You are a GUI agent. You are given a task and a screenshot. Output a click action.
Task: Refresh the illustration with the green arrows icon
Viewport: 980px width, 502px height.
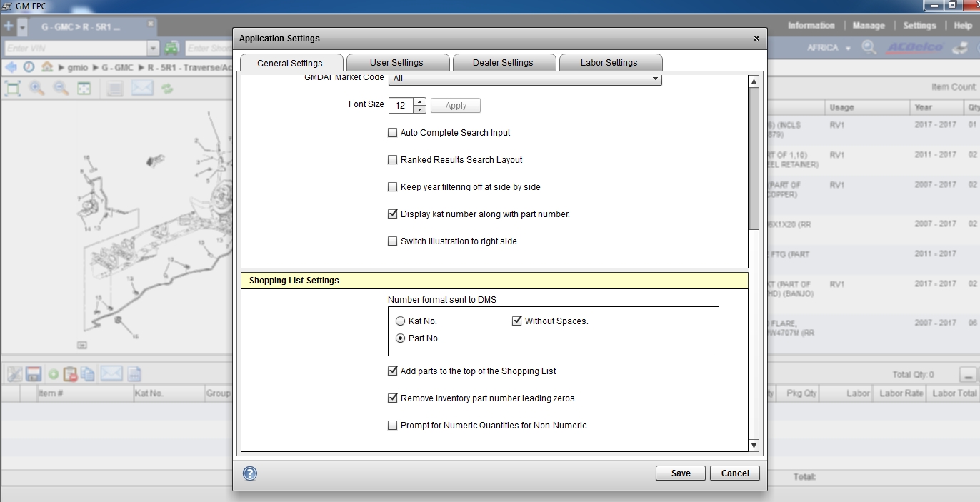pyautogui.click(x=167, y=89)
